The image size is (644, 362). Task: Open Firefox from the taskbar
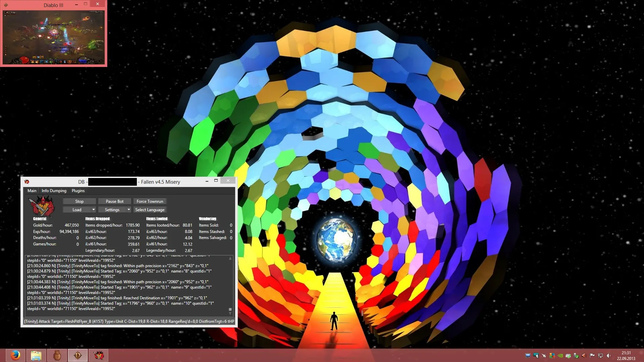click(15, 355)
